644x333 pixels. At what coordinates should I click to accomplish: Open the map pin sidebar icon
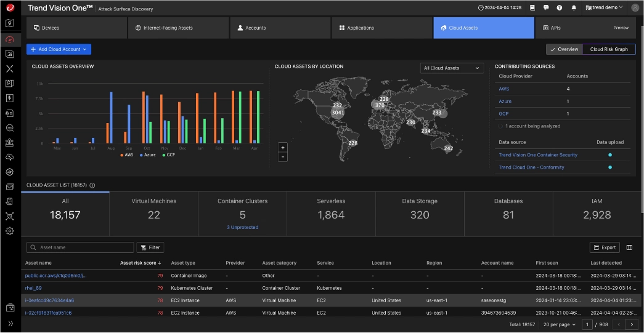(x=10, y=23)
